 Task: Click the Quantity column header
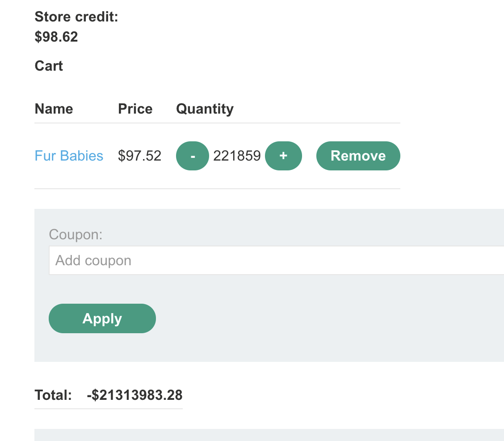pos(205,109)
